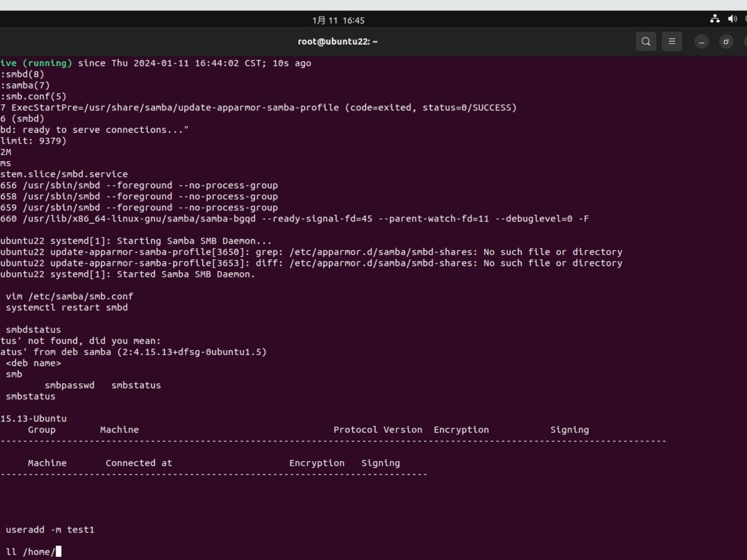Restore down the terminal window
747x560 pixels.
click(726, 42)
